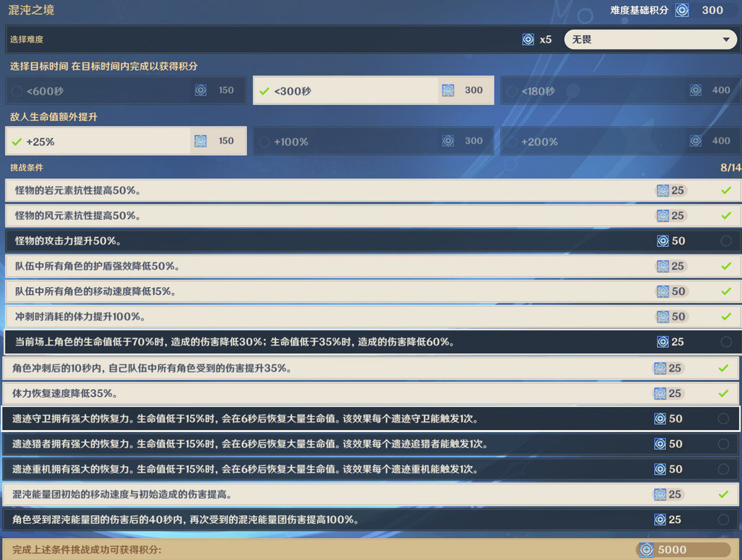
Task: Click points icon on 遗迹重机 row
Action: [x=660, y=469]
